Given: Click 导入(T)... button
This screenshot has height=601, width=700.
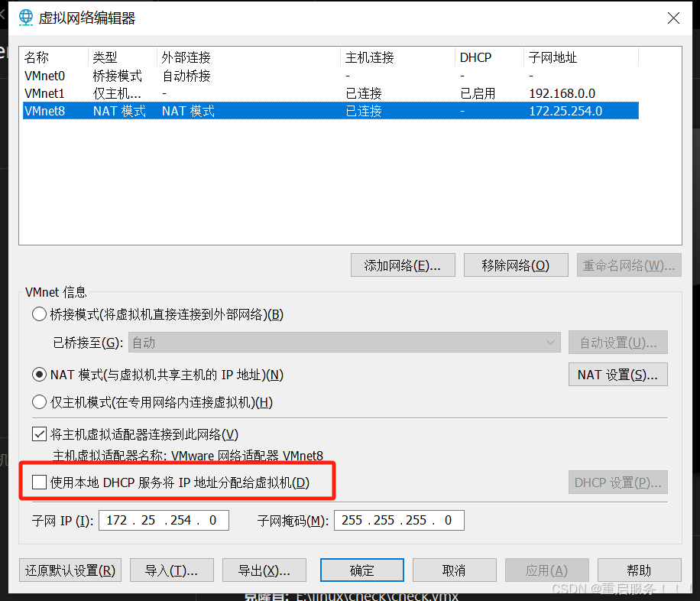Looking at the screenshot, I should (171, 570).
